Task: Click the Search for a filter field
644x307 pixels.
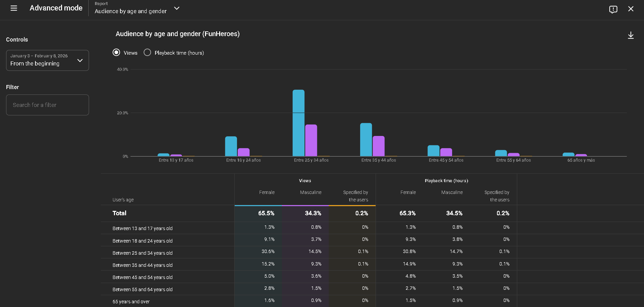Action: tap(48, 105)
